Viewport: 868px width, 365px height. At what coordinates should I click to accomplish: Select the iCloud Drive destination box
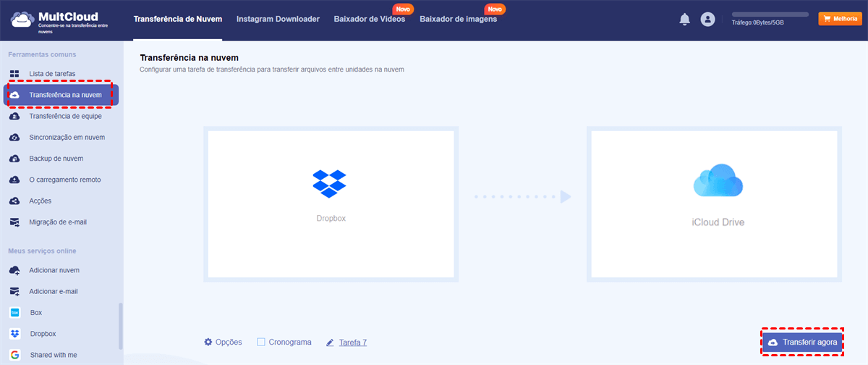(x=715, y=204)
